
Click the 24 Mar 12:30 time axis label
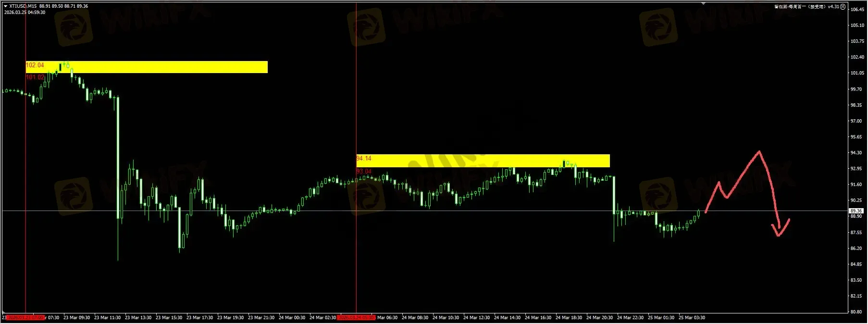476,318
